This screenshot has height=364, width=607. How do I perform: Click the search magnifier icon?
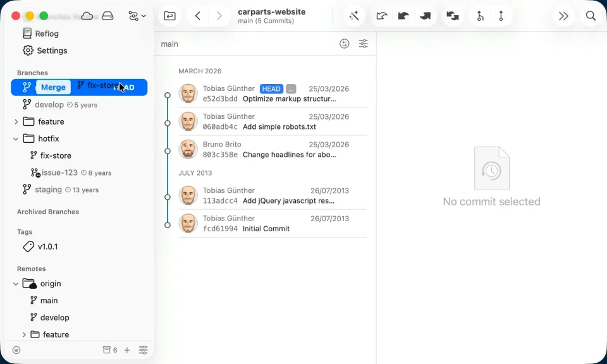pos(591,16)
